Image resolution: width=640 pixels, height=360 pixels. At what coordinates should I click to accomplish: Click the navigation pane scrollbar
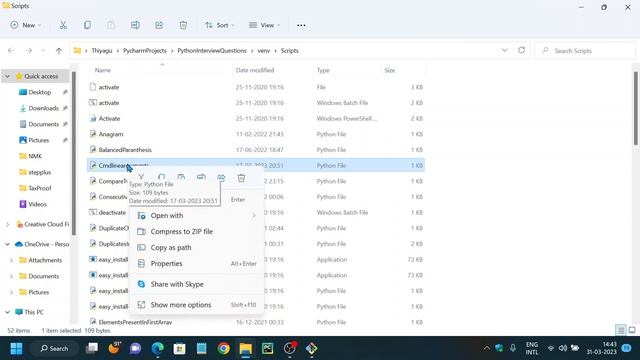coord(74,154)
